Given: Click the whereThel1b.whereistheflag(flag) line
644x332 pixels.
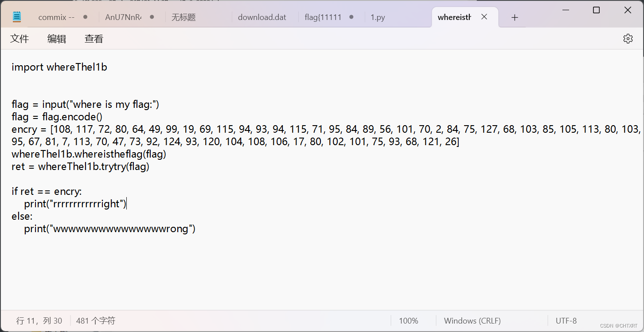Looking at the screenshot, I should click(x=89, y=154).
